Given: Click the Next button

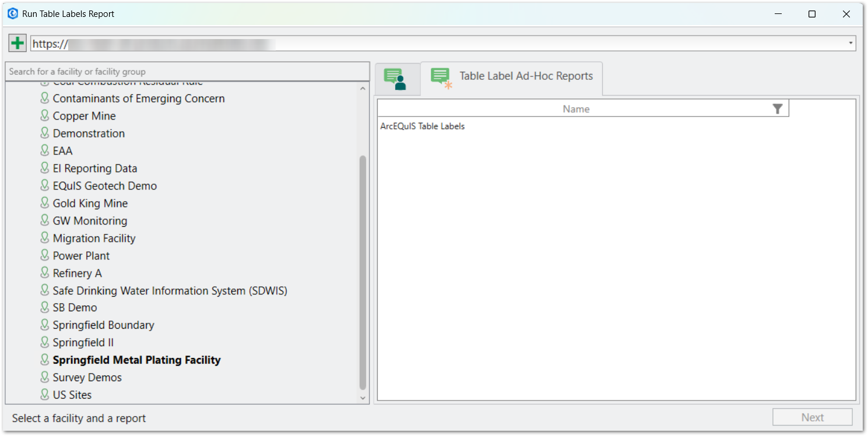Looking at the screenshot, I should tap(813, 417).
